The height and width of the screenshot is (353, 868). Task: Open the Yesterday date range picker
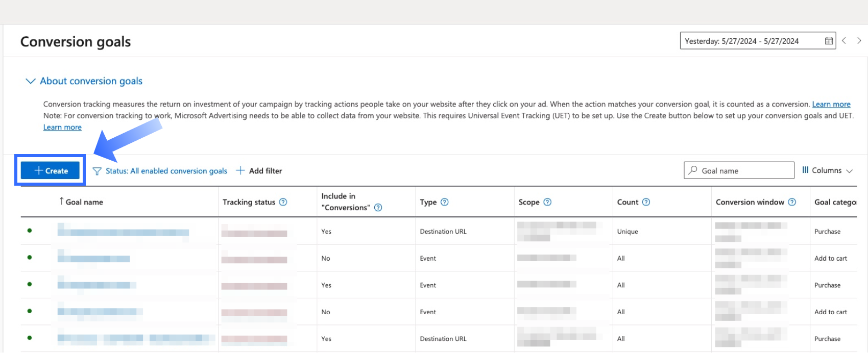[751, 41]
